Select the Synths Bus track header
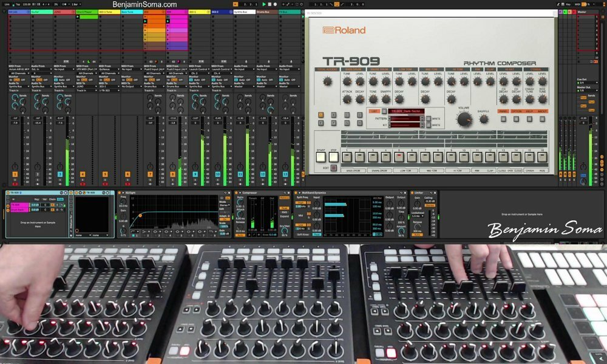 [x=244, y=12]
